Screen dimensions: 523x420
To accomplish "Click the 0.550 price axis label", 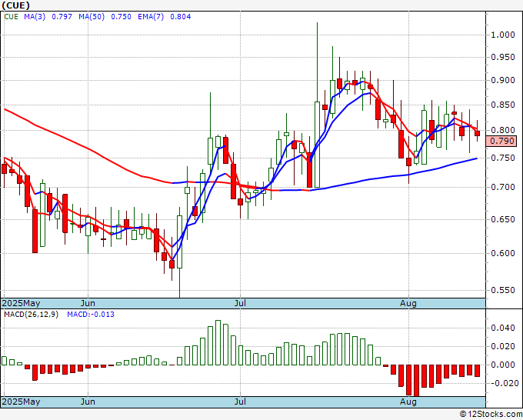I will pyautogui.click(x=503, y=290).
